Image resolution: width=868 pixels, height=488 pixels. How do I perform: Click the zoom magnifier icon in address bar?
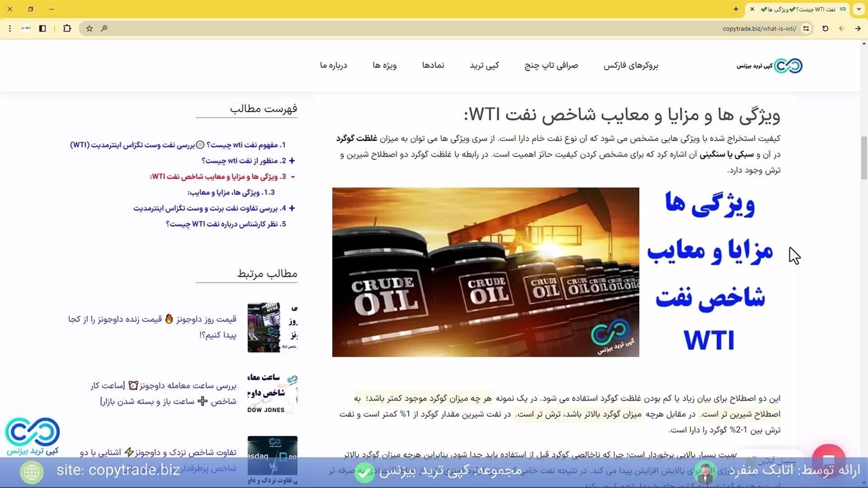pos(104,28)
